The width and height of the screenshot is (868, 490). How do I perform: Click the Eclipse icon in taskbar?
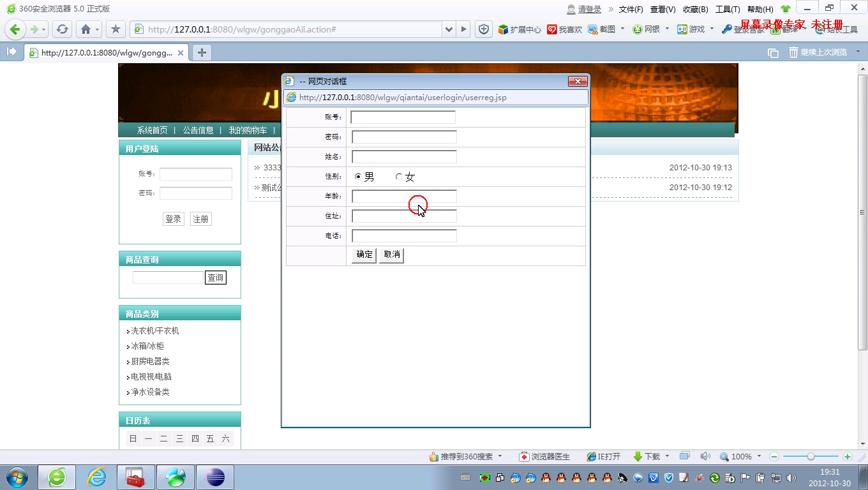215,477
